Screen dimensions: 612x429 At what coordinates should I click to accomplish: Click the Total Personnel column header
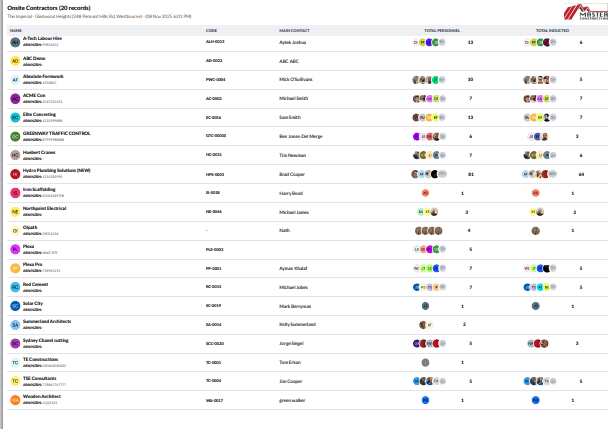[x=441, y=31]
